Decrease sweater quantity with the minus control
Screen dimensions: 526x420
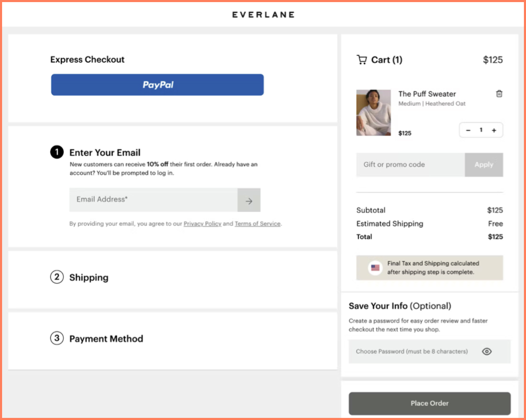468,130
